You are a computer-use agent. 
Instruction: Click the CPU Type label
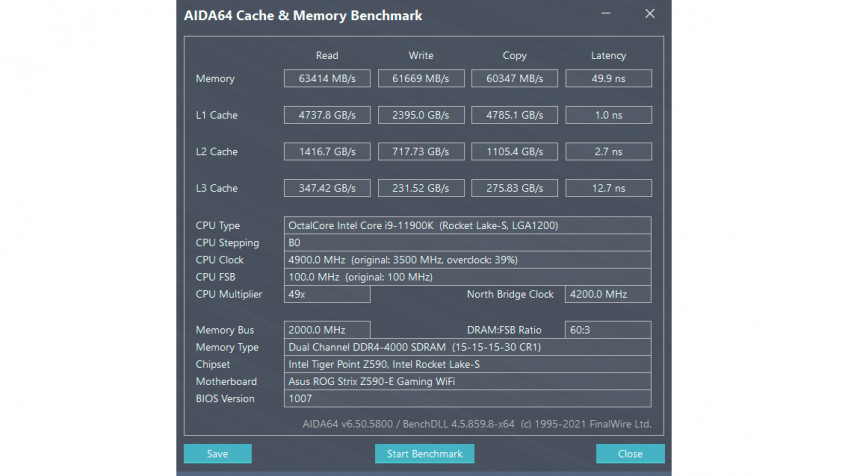[217, 226]
